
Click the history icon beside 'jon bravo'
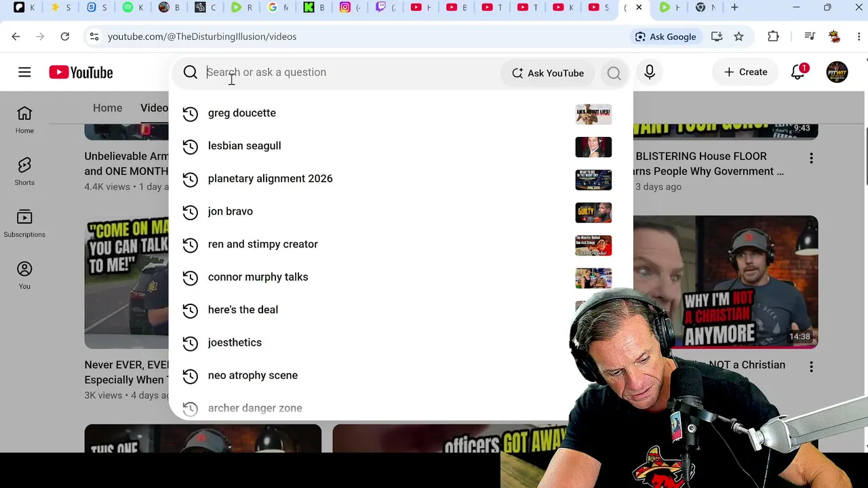tap(191, 212)
